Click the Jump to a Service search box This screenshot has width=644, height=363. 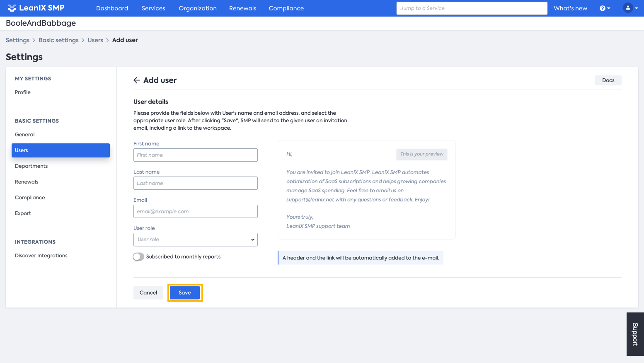[472, 8]
